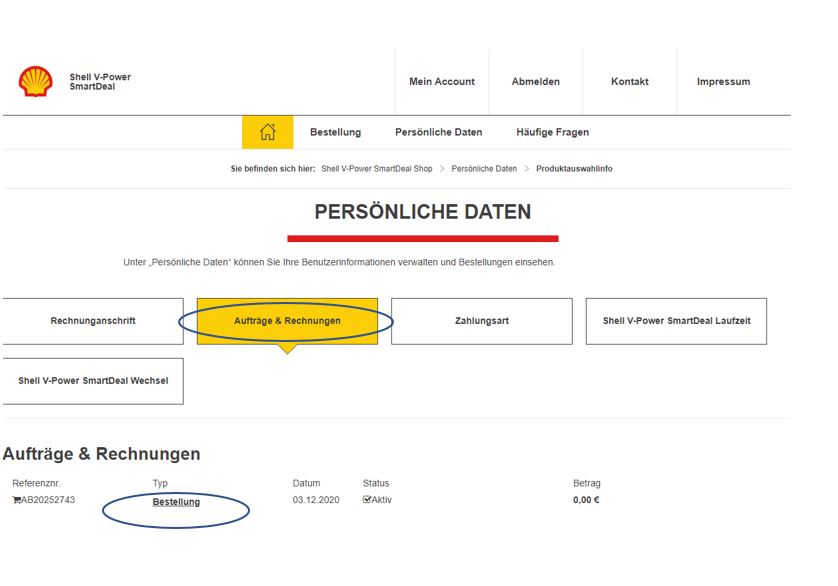
Task: Click Abmelden to log out
Action: (535, 82)
